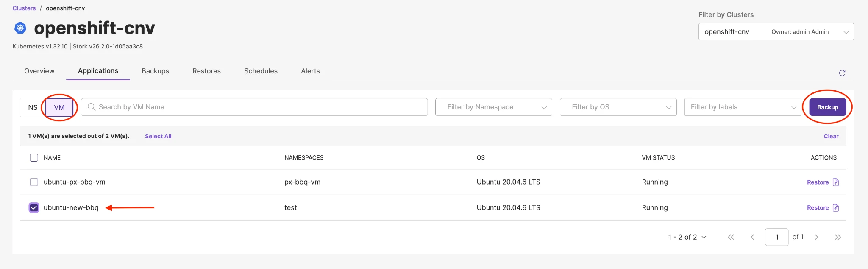Open the Filter by Clusters dropdown
Image resolution: width=868 pixels, height=269 pixels.
(776, 32)
